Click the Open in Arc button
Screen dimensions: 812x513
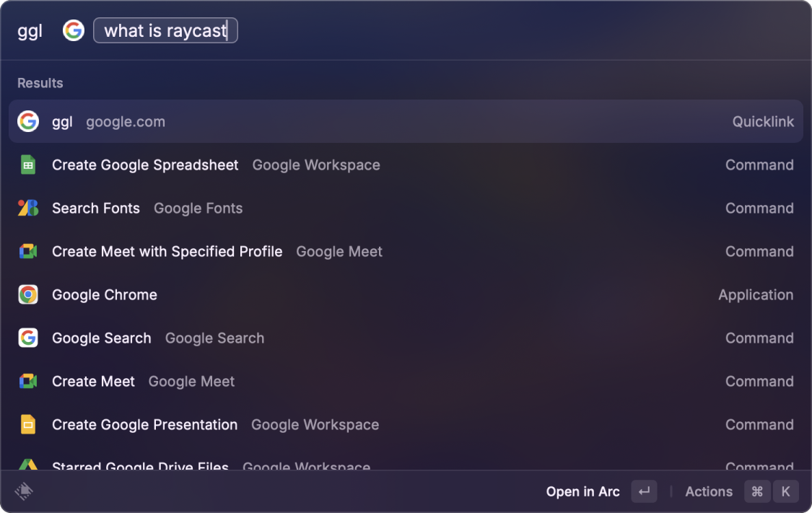pos(582,491)
